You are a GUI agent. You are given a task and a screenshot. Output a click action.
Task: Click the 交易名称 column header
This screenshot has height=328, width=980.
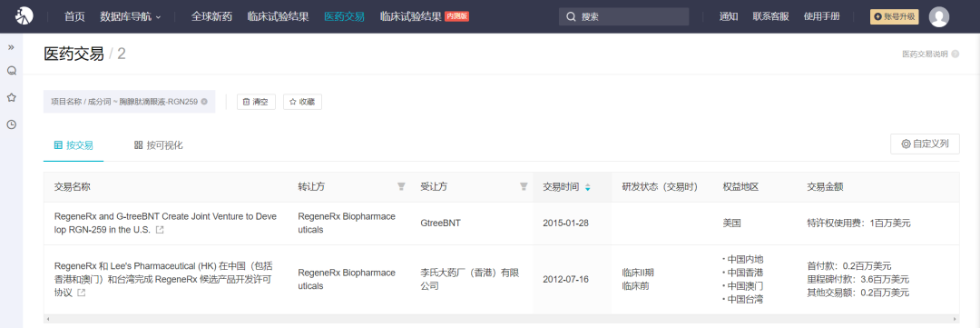(73, 186)
